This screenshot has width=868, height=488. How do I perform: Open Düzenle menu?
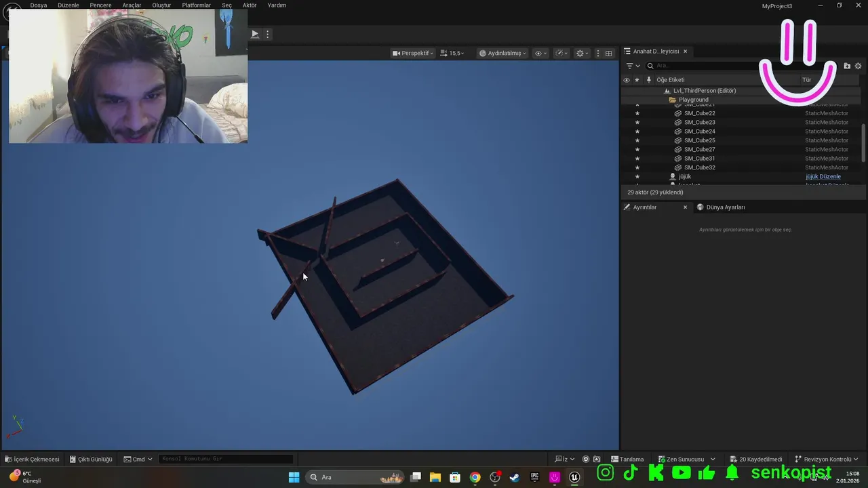(x=68, y=5)
